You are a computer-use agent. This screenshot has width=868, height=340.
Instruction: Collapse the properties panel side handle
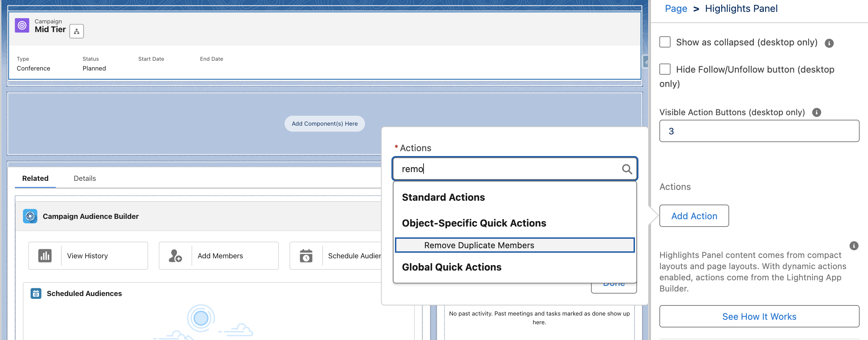[646, 62]
